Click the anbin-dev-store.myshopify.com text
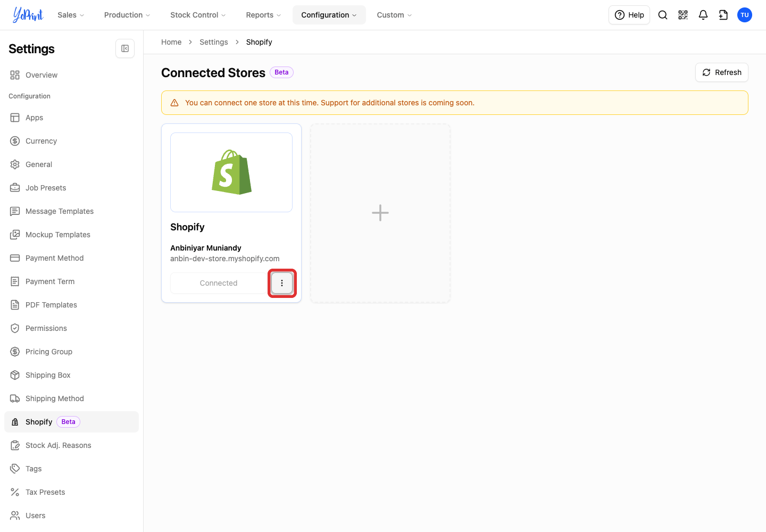The height and width of the screenshot is (532, 766). 225,259
